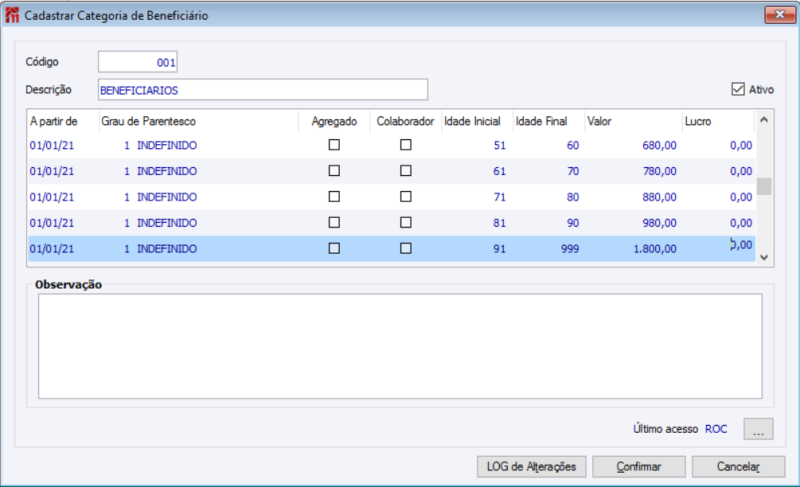Click Idade Final cell 80

click(573, 197)
